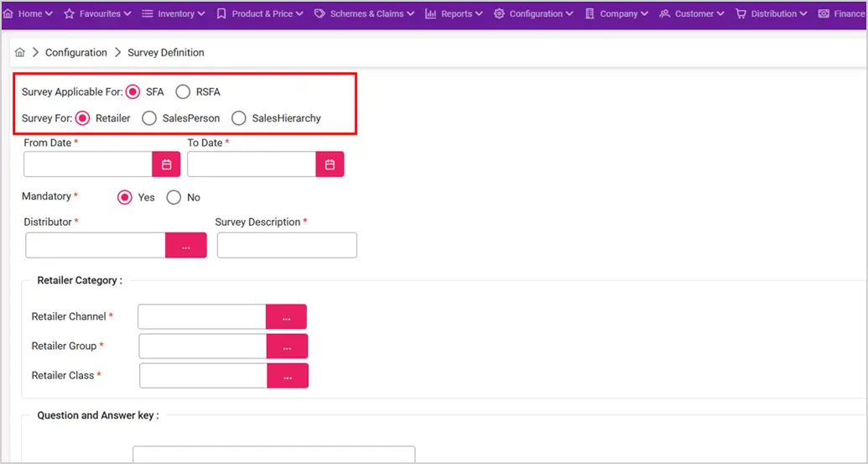Expand the Customer menu chevron
Viewport: 868px width, 464px height.
[x=720, y=13]
